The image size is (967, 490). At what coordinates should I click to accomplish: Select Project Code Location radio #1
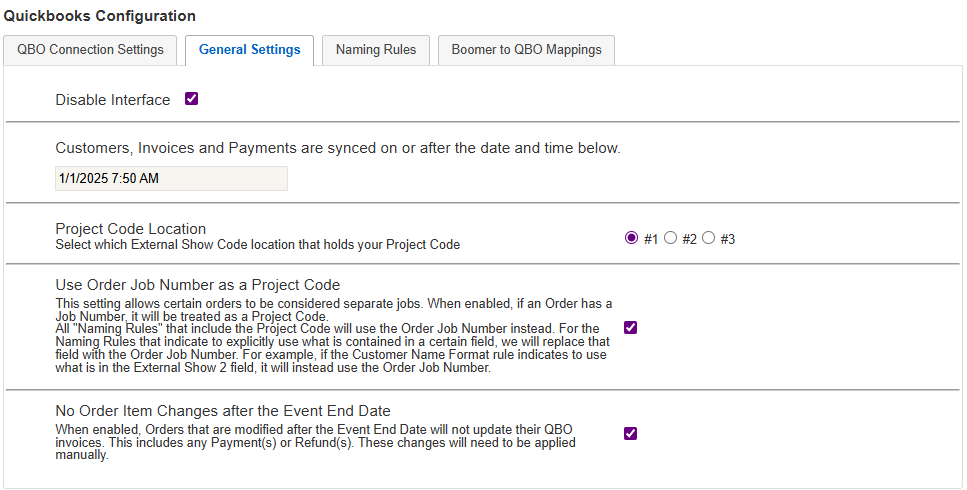pyautogui.click(x=631, y=238)
